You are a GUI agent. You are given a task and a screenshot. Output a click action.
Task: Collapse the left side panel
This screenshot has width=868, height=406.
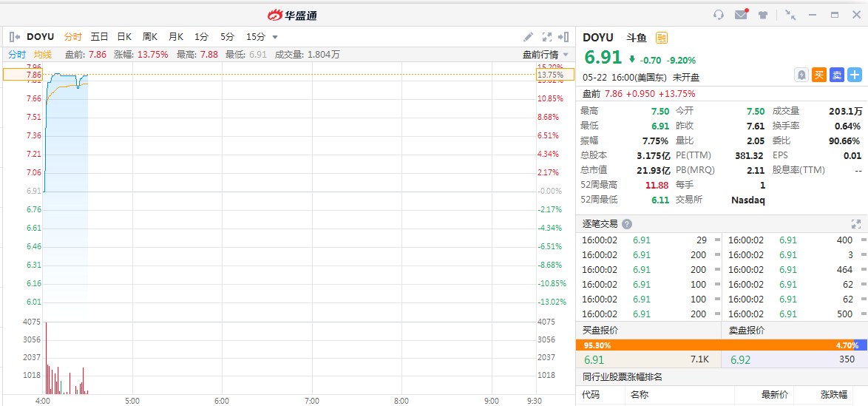pos(14,37)
